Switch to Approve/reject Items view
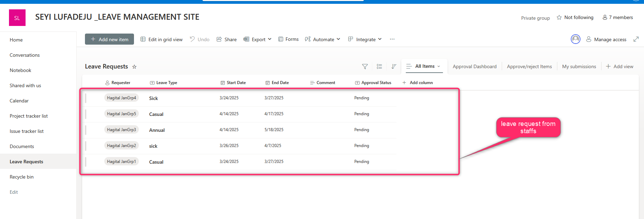Image resolution: width=644 pixels, height=219 pixels. point(529,66)
